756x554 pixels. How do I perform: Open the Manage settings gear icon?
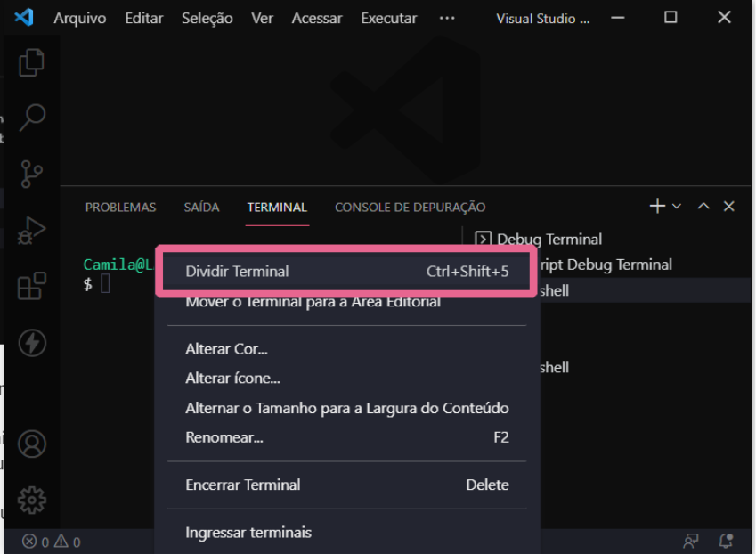pyautogui.click(x=31, y=500)
